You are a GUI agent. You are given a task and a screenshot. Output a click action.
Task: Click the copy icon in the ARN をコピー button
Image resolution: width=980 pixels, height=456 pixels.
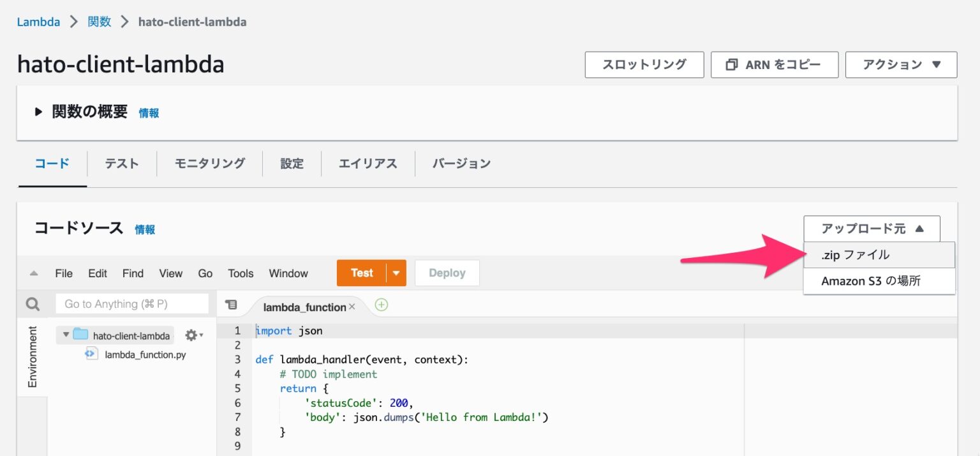[x=731, y=65]
